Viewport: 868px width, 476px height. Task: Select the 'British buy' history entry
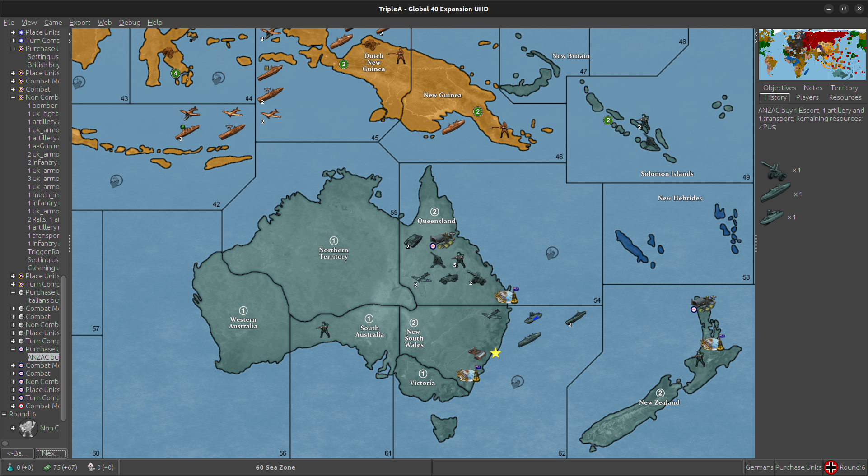coord(43,65)
